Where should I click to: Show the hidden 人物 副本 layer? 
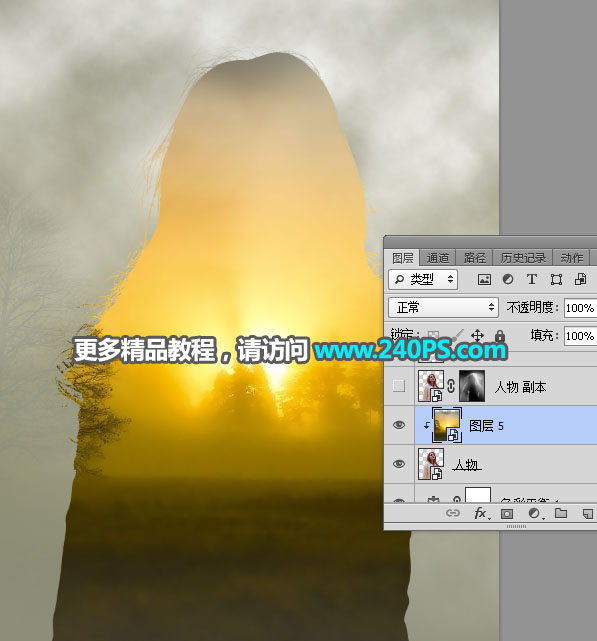click(399, 385)
